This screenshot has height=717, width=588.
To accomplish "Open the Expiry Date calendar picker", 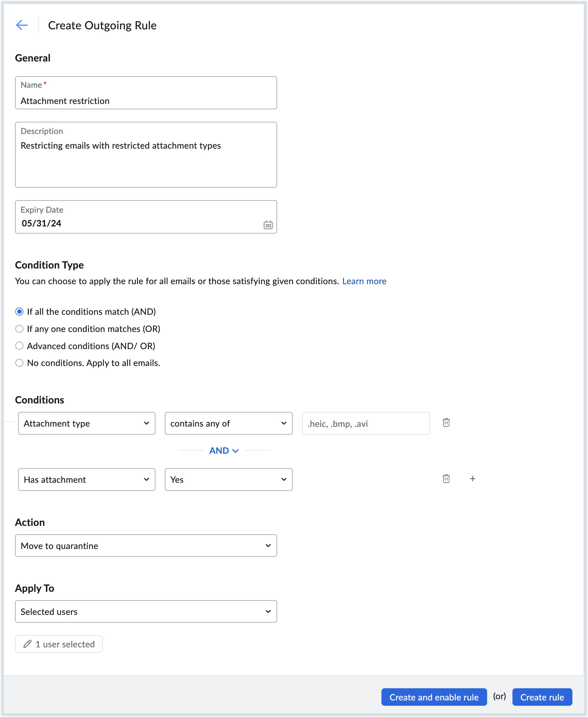I will click(x=267, y=225).
